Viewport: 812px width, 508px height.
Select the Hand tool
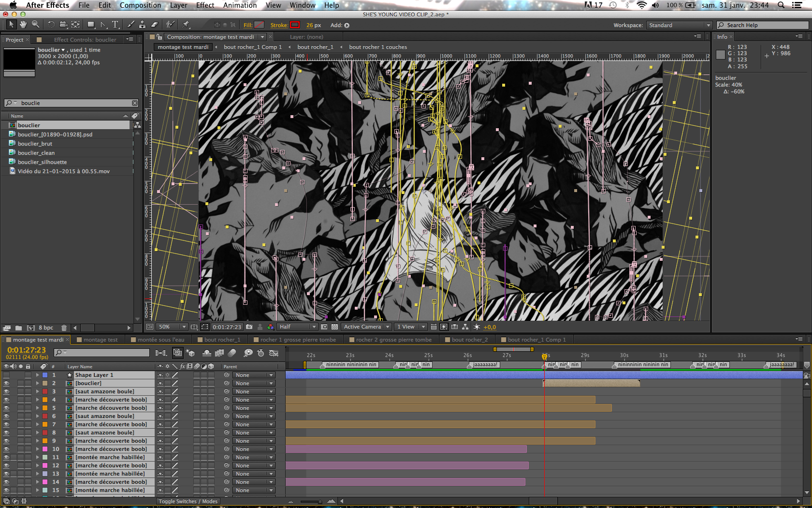click(x=23, y=24)
